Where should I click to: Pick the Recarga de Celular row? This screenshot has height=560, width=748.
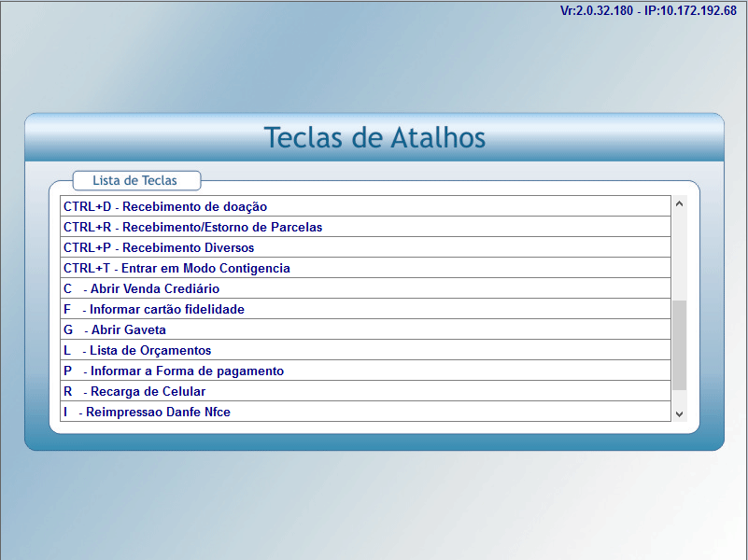365,391
